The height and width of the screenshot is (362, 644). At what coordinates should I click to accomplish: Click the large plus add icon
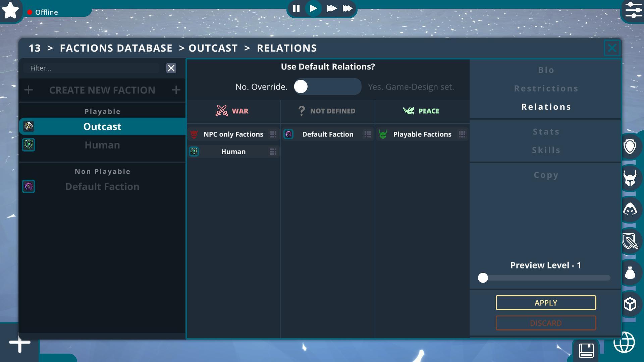pos(20,343)
